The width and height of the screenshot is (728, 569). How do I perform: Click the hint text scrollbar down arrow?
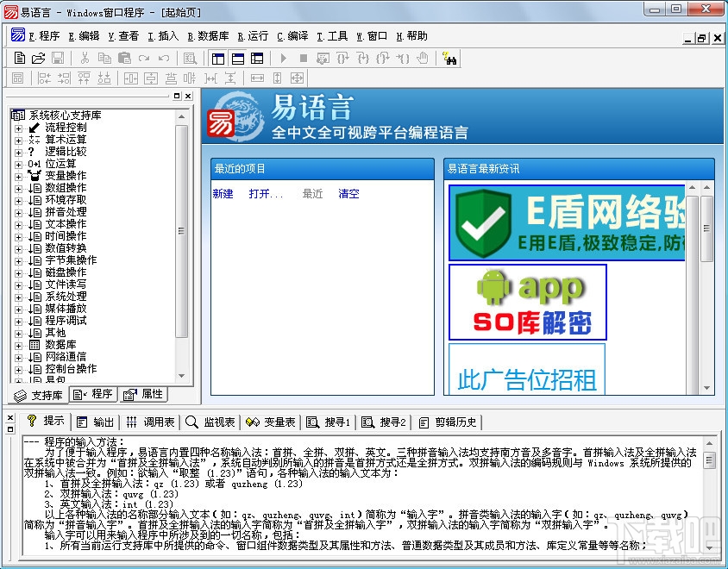tap(709, 548)
